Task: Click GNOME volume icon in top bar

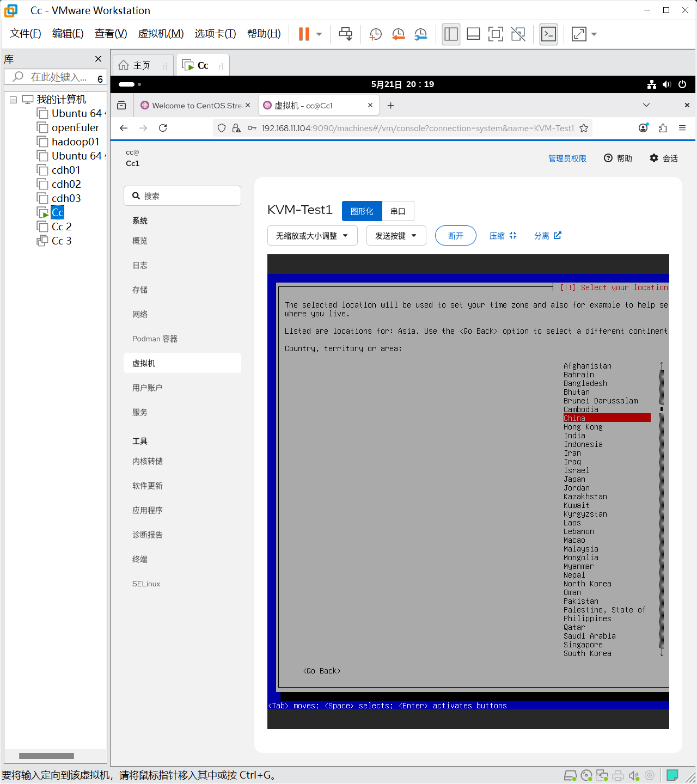Action: 667,84
